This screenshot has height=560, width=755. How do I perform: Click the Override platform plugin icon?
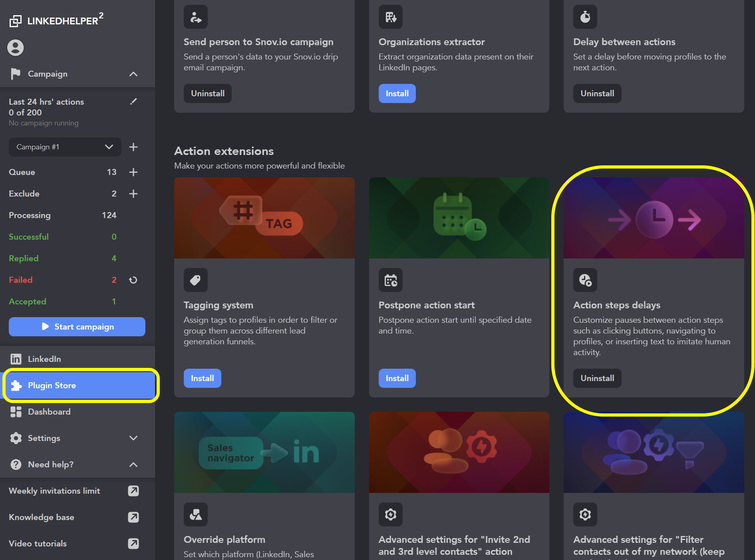[196, 514]
